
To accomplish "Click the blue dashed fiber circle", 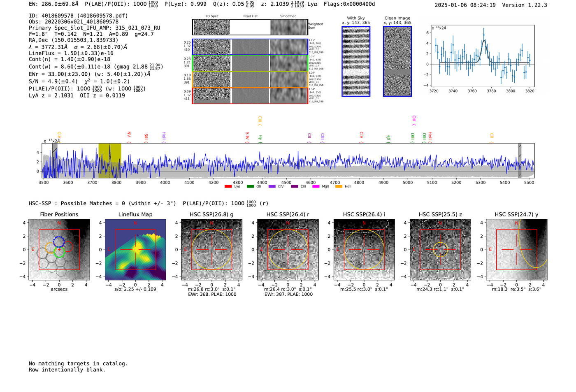I will click(59, 242).
